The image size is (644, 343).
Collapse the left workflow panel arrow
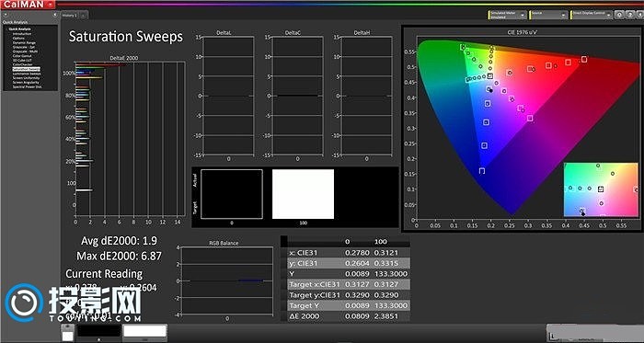55,15
